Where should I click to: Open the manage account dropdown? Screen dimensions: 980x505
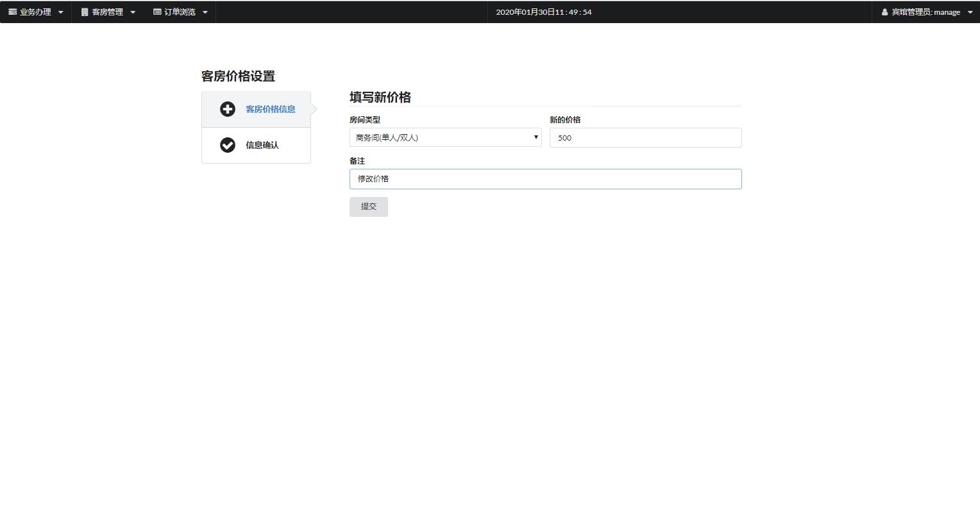tap(970, 12)
